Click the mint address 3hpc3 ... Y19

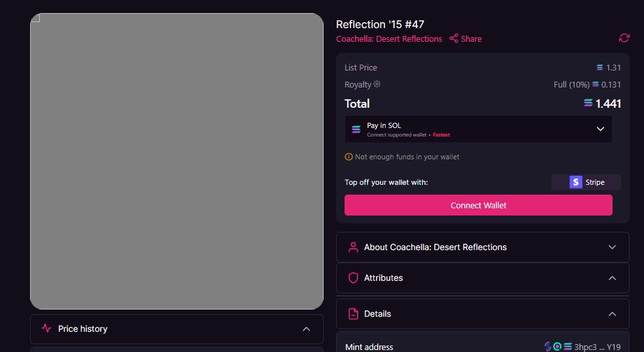[597, 347]
